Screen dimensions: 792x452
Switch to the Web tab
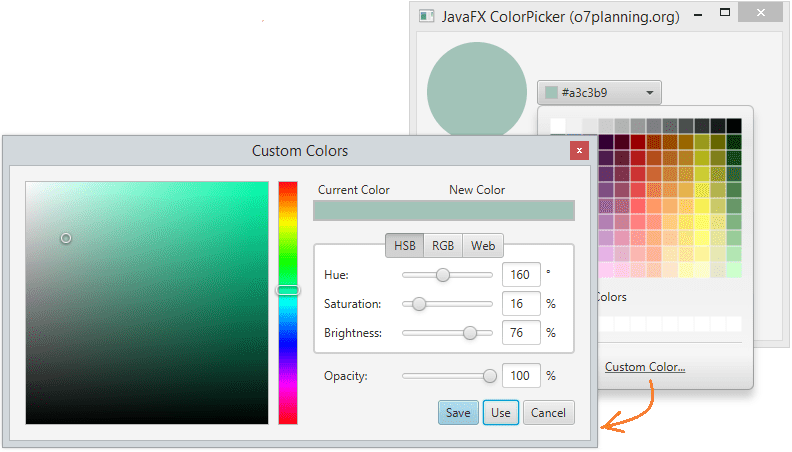(483, 245)
